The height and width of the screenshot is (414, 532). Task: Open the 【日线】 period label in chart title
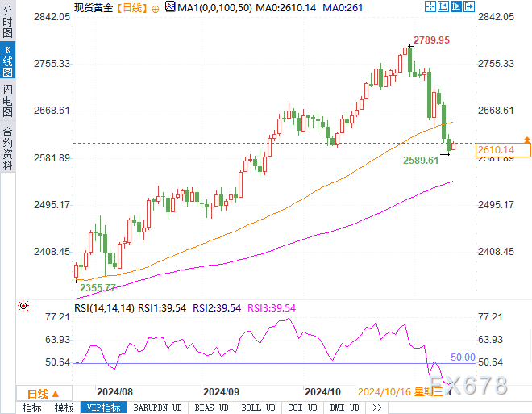(x=130, y=6)
